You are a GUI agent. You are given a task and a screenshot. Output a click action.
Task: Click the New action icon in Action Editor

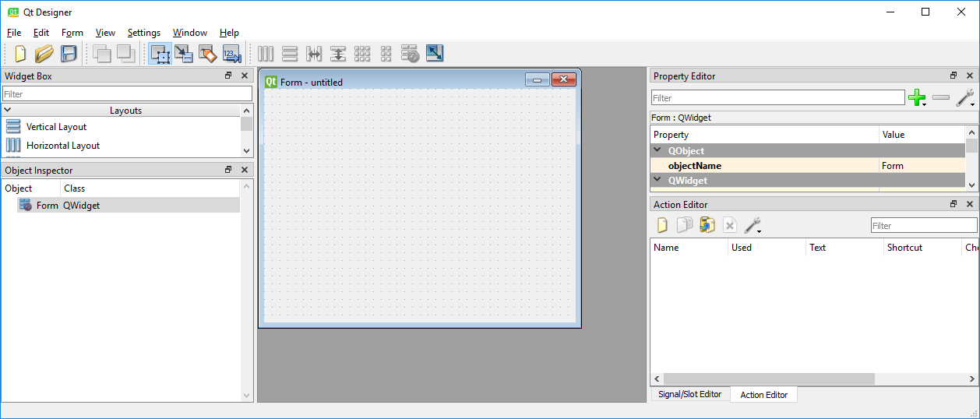tap(662, 225)
